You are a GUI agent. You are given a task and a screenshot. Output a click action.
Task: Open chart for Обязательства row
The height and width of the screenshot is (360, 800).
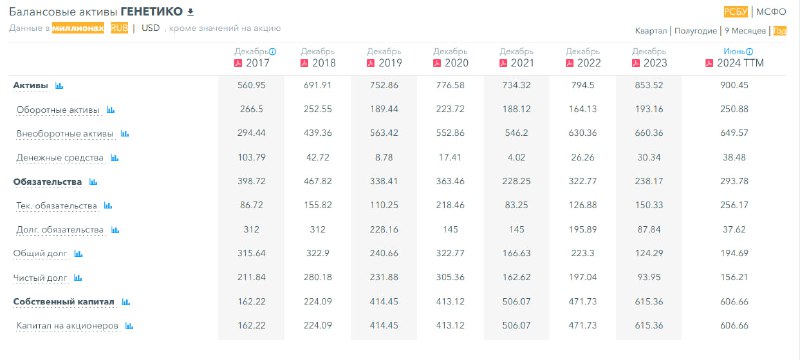tap(93, 182)
